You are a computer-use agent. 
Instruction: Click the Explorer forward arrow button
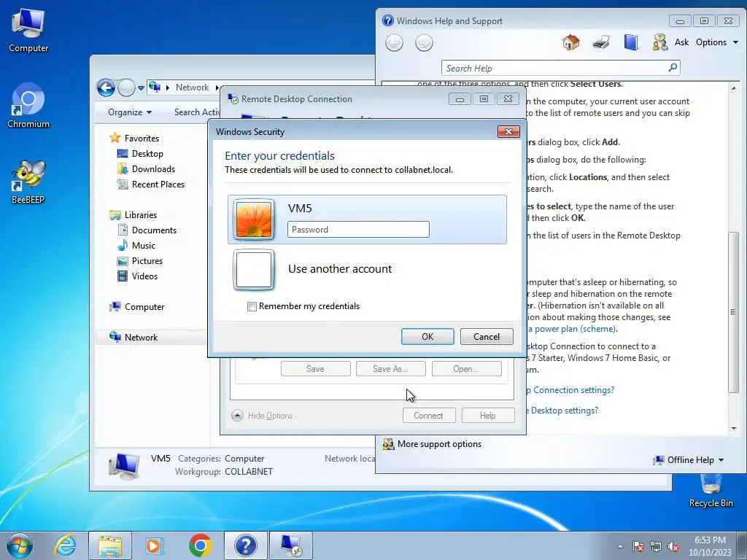coord(126,87)
